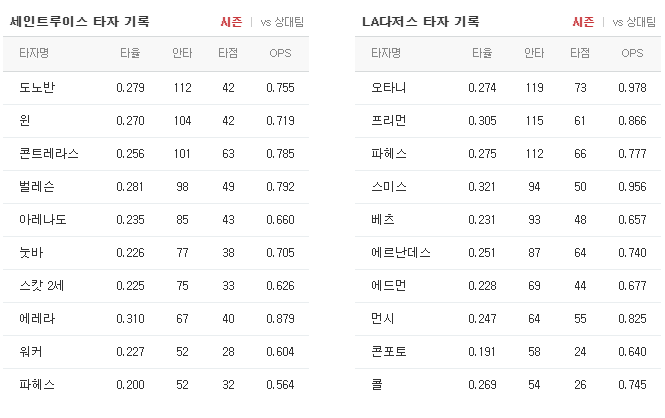Open batter 도노반 row
Screen dimensions: 665x418
[156, 88]
